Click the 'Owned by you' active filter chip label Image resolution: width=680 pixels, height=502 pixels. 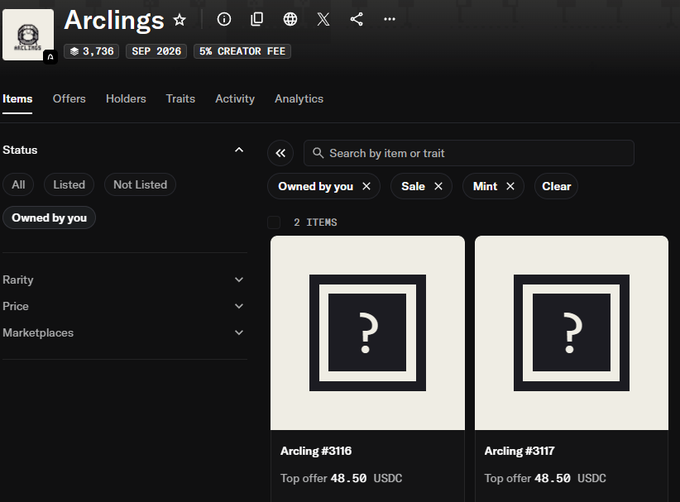pos(315,186)
